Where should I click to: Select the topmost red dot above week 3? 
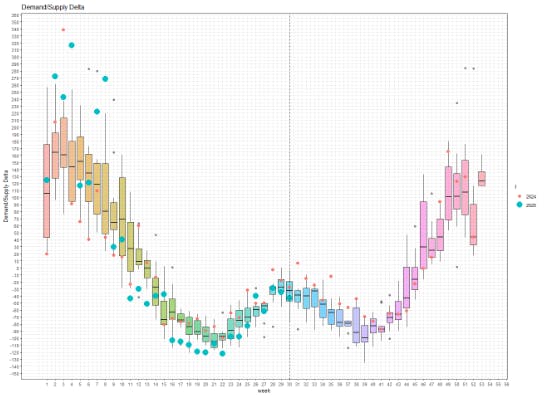[x=63, y=30]
